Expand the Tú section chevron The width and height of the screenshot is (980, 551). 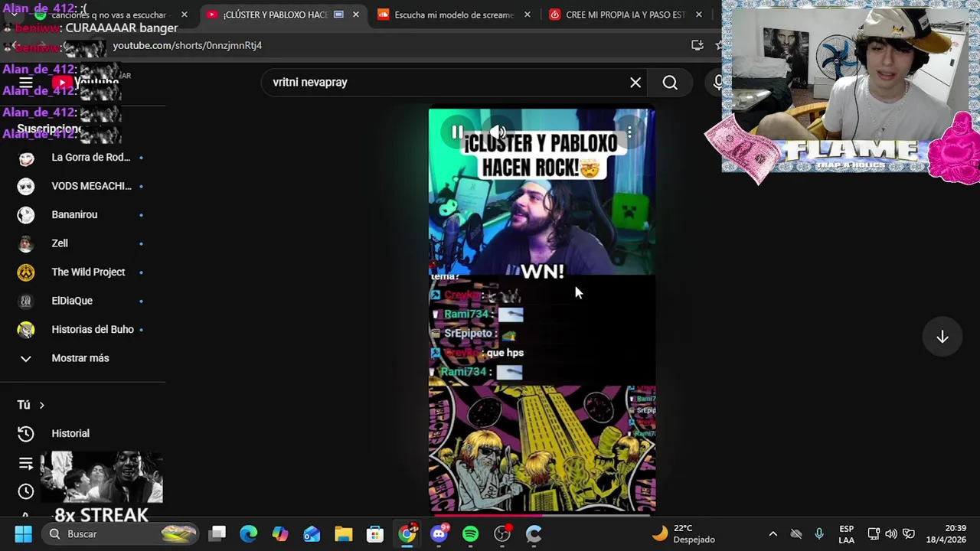point(42,405)
